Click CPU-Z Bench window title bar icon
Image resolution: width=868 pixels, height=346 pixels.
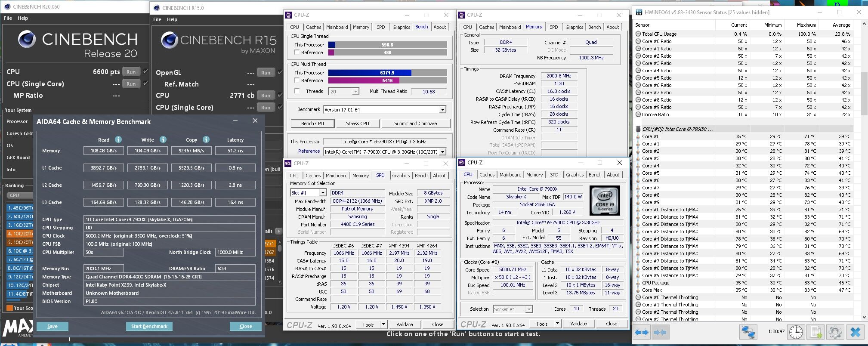289,15
